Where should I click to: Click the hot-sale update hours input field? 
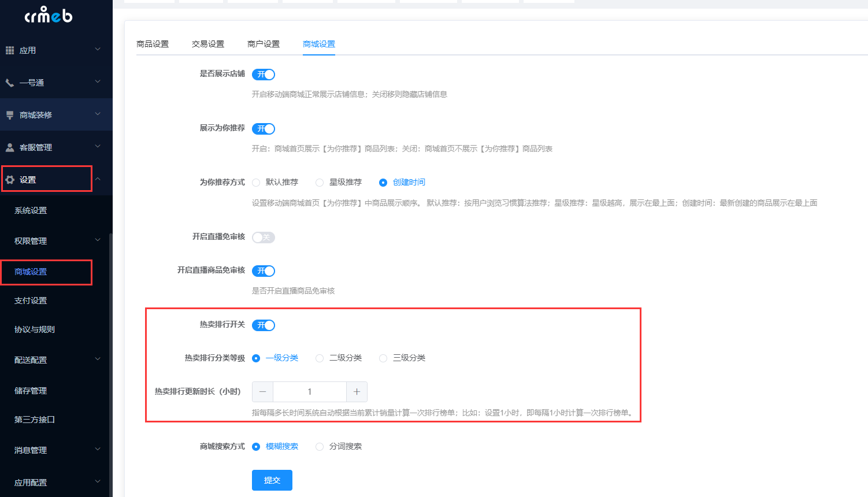click(309, 392)
